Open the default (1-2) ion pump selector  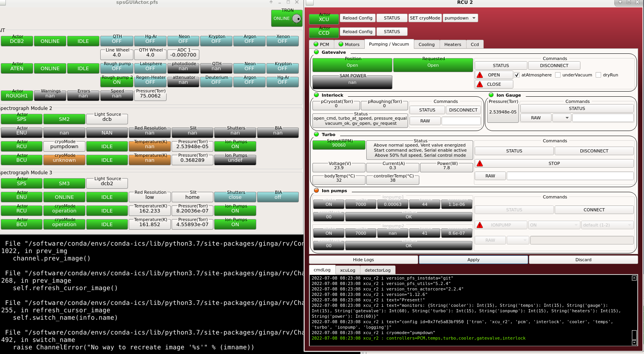(x=607, y=225)
